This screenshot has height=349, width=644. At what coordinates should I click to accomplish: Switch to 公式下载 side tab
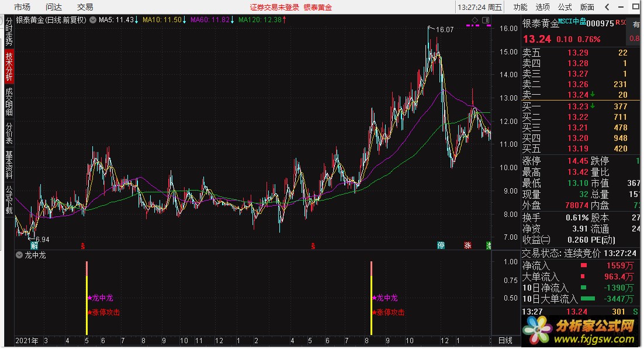point(9,200)
